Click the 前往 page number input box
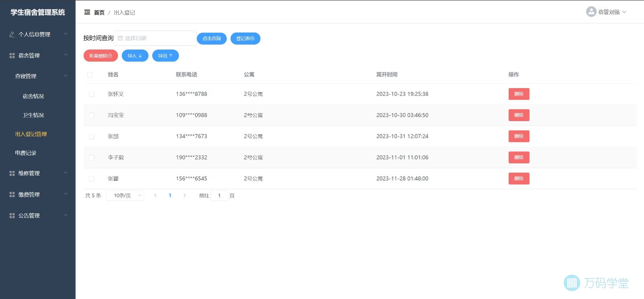This screenshot has width=644, height=299. [219, 196]
